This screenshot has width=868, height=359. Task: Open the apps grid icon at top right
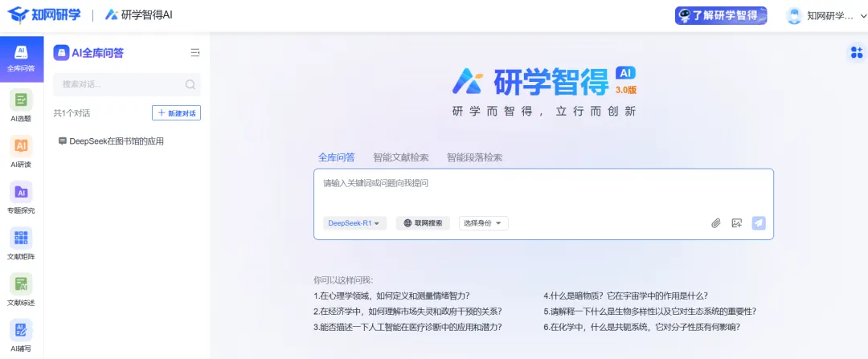coord(857,52)
